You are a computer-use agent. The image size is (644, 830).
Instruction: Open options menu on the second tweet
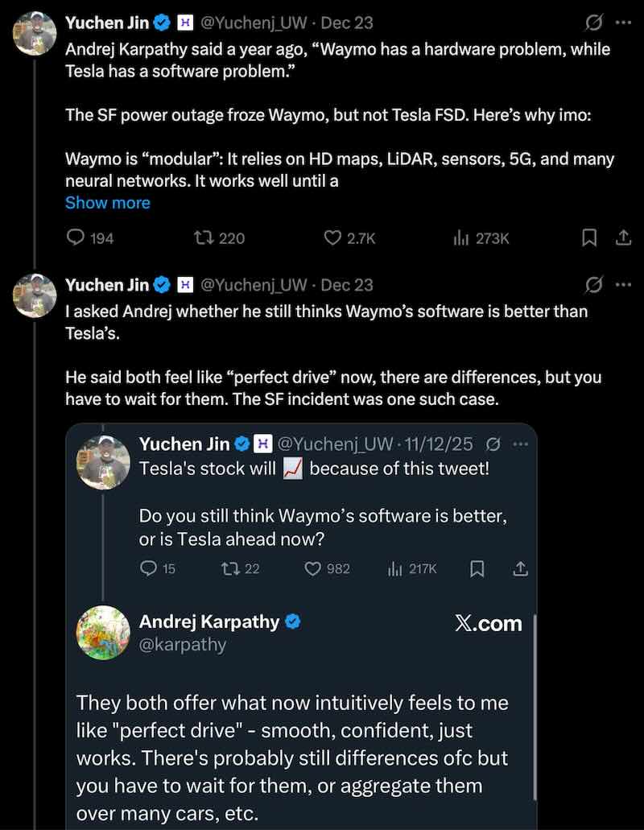click(621, 284)
